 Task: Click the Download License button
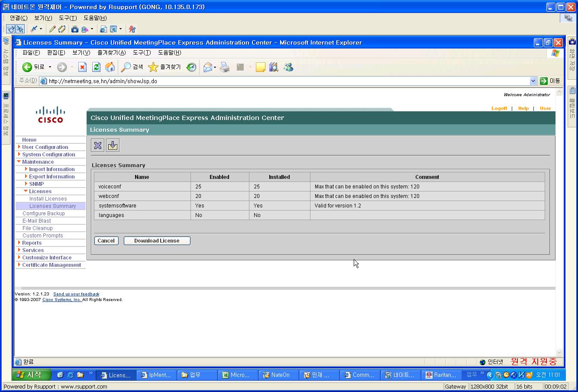coord(157,241)
